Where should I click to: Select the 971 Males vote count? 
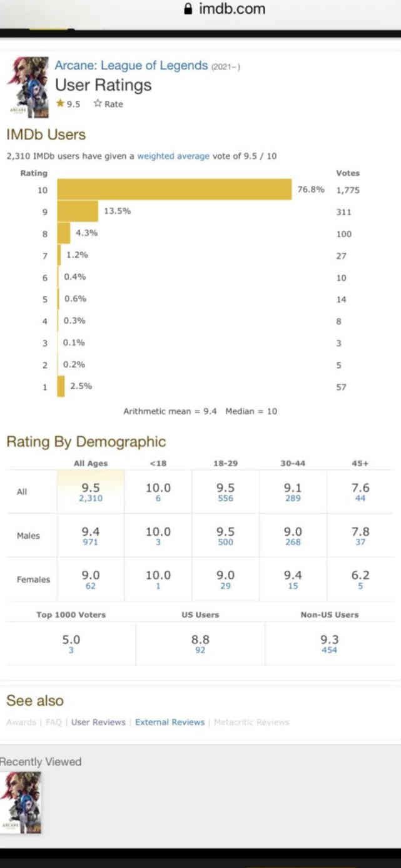point(91,542)
